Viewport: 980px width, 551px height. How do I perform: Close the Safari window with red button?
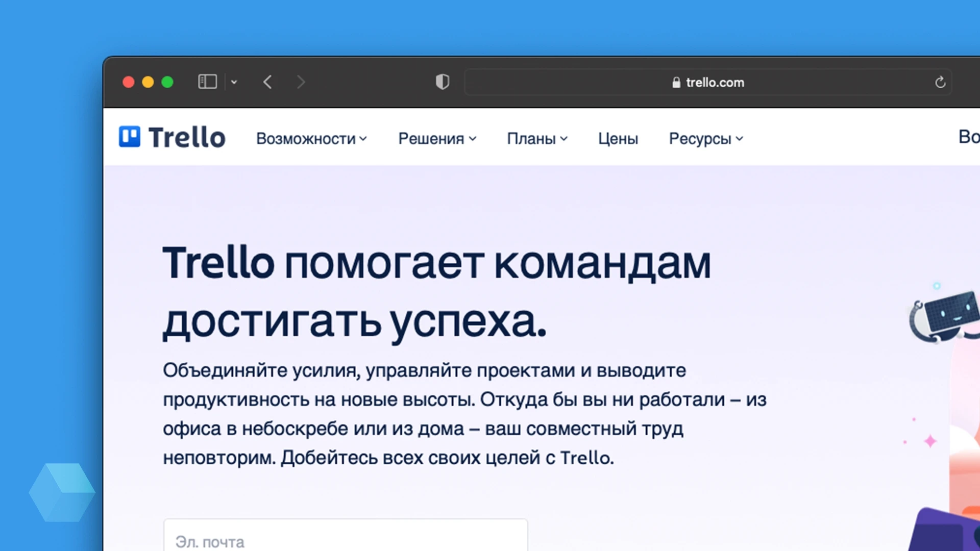pyautogui.click(x=129, y=82)
